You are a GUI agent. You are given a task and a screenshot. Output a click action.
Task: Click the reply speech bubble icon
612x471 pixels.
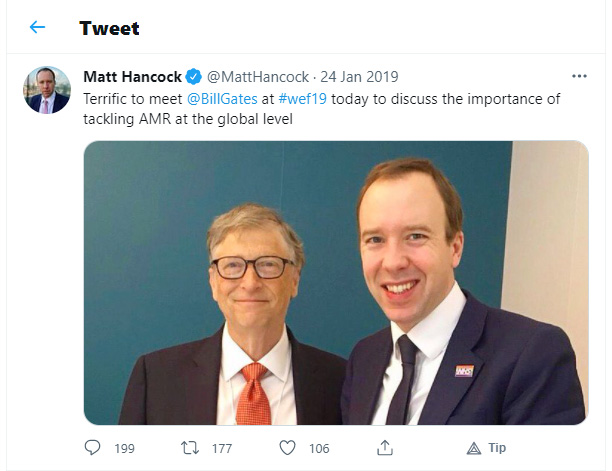pos(93,448)
